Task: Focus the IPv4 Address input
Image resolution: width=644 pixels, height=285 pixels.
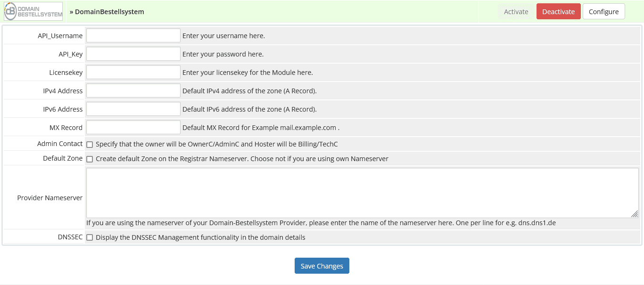Action: pos(133,91)
